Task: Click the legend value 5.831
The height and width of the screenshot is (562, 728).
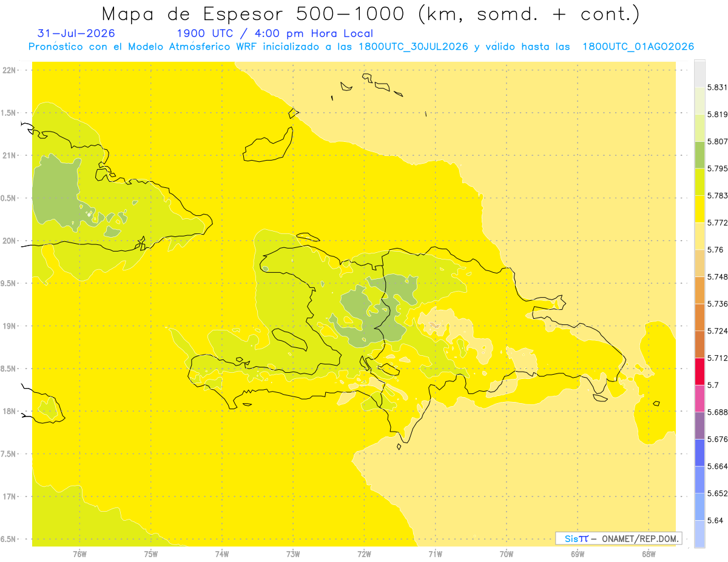Action: tap(718, 87)
